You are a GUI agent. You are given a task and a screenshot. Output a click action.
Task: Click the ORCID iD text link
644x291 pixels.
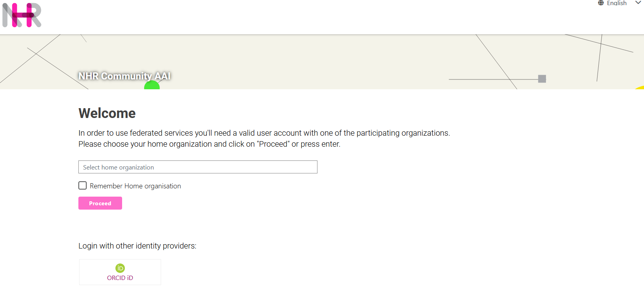[120, 278]
